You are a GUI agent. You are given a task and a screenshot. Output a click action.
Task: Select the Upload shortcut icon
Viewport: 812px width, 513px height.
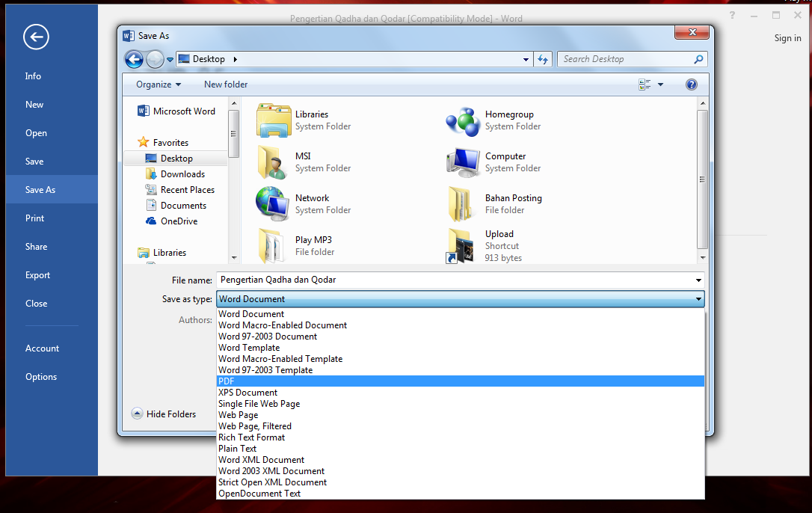[x=460, y=245]
